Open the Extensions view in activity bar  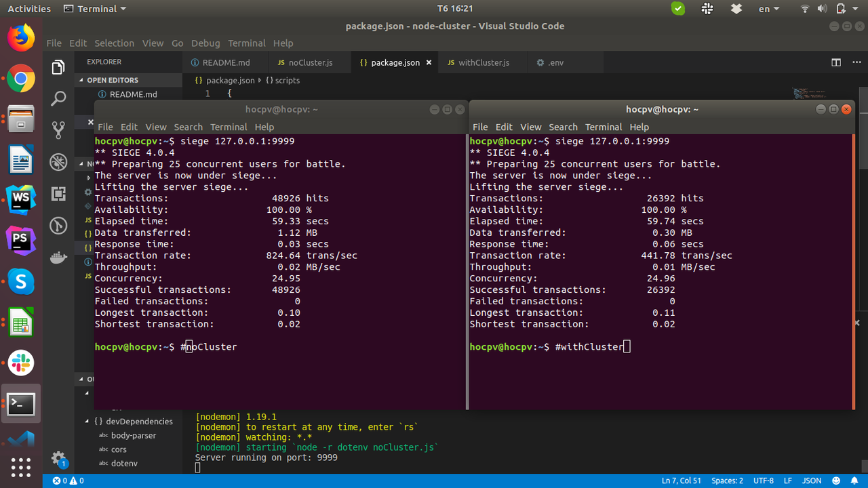click(x=58, y=194)
